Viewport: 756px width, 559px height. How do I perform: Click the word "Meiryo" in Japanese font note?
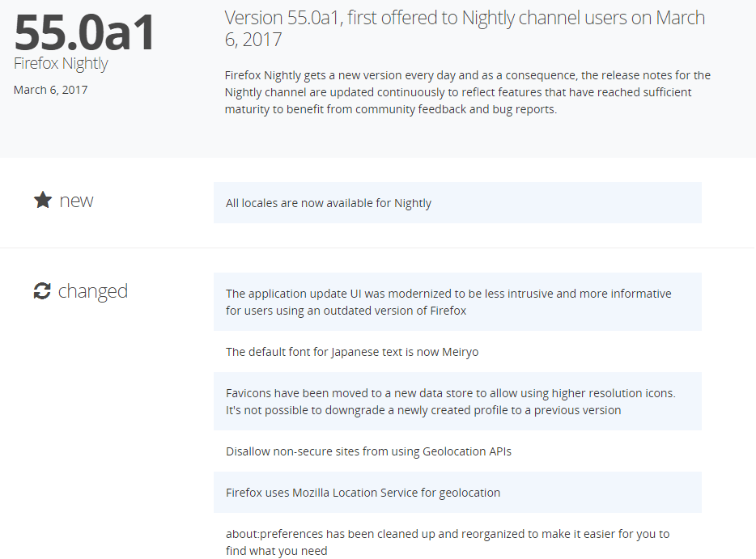coord(461,352)
